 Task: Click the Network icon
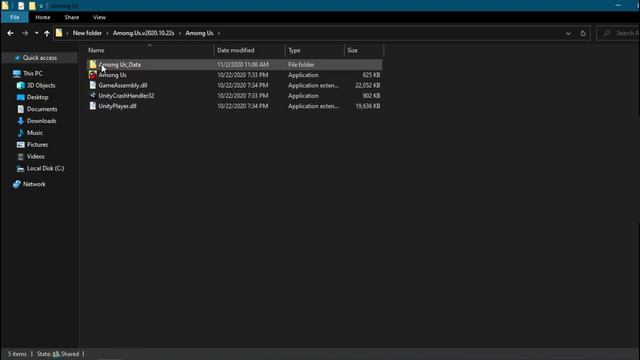(x=17, y=184)
